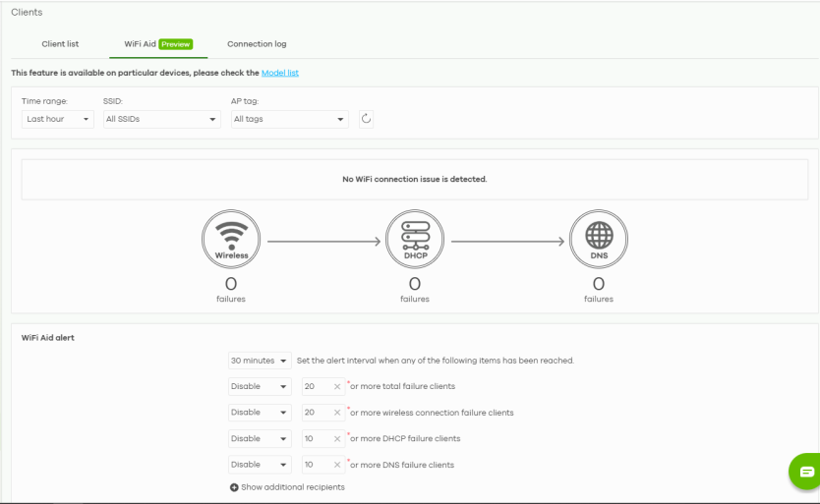Screen dimensions: 820x504
Task: Open the Time range dropdown
Action: click(x=58, y=119)
